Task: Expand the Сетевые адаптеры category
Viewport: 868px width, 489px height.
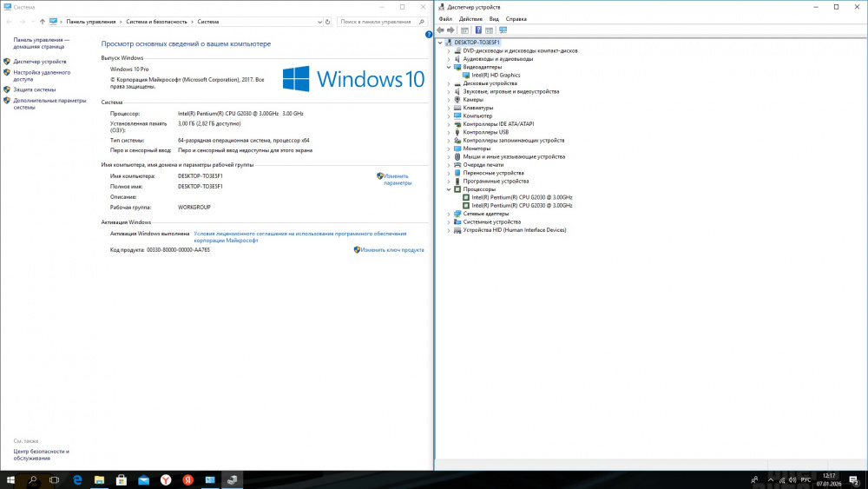Action: pos(449,214)
